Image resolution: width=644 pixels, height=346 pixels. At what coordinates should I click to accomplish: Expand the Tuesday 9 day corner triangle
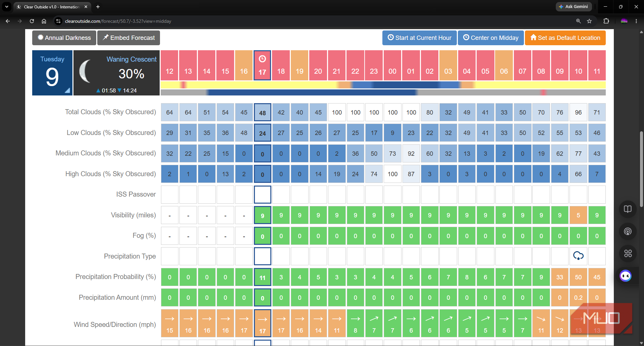[67, 90]
